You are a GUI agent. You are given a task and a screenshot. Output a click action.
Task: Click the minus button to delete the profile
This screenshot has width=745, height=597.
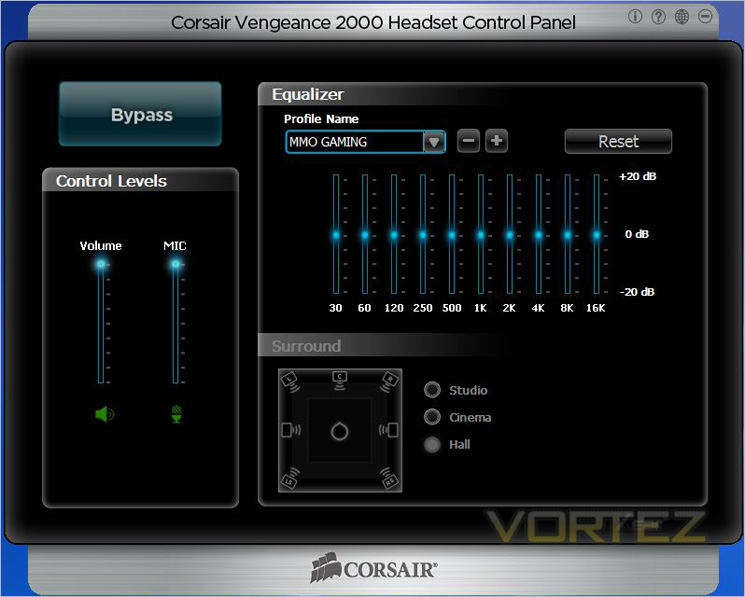(x=468, y=141)
